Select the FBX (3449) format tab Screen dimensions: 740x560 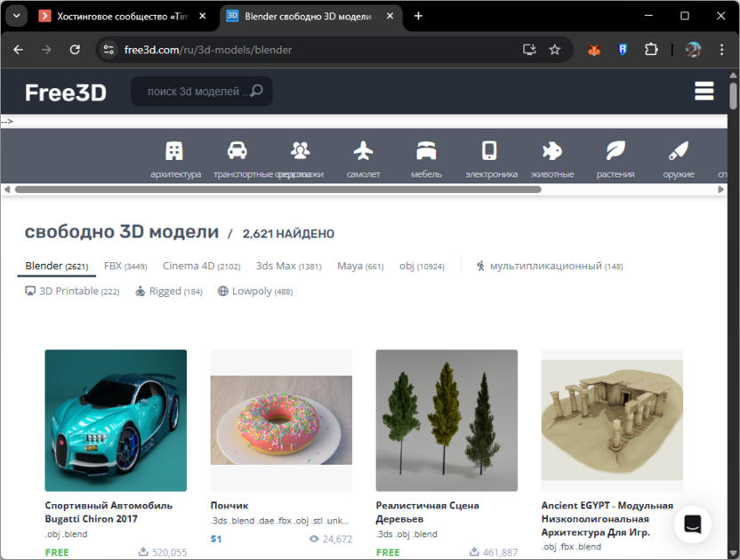[x=125, y=266]
